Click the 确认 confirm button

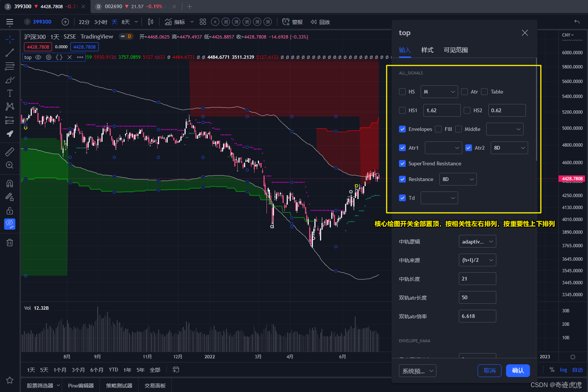coord(518,371)
